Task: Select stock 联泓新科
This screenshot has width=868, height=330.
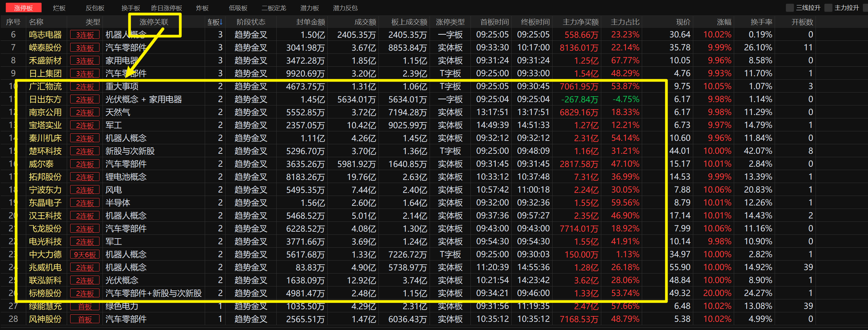Action: (x=45, y=280)
